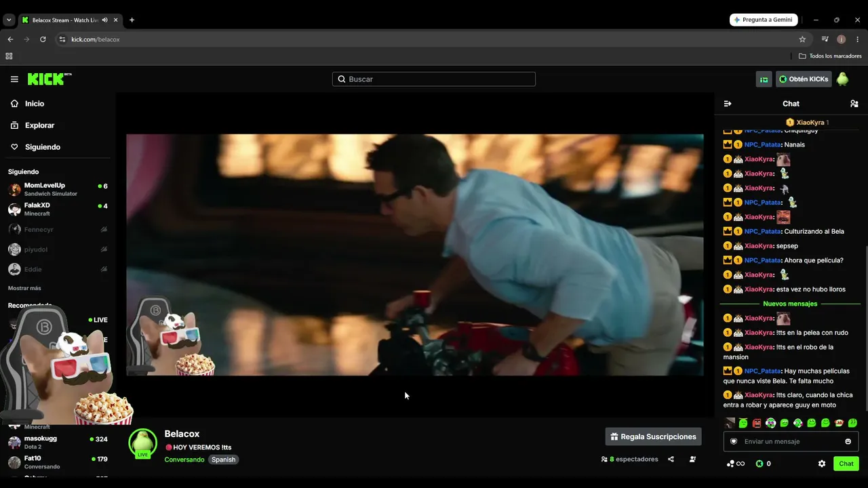Open the emote picker smiley in message box
This screenshot has width=868, height=488.
click(x=848, y=441)
